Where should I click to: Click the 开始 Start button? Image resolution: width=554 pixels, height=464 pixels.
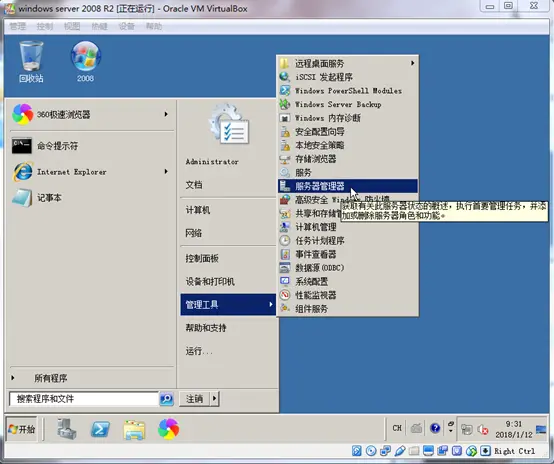point(22,429)
